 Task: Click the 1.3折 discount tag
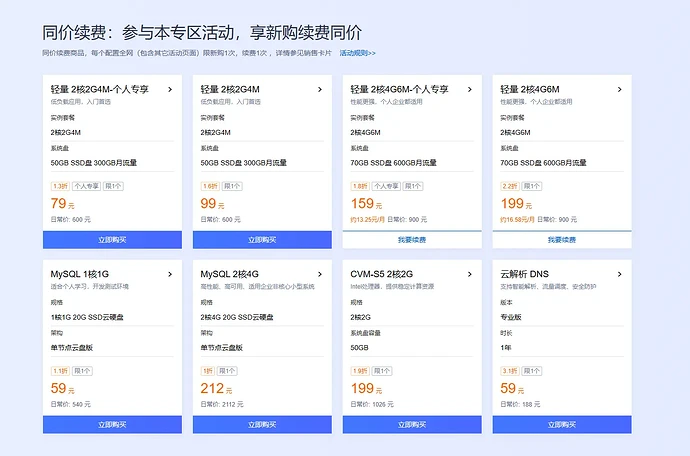[60, 186]
